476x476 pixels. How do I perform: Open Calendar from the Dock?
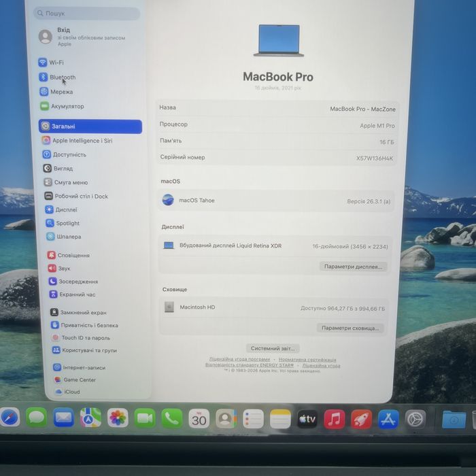pyautogui.click(x=199, y=419)
